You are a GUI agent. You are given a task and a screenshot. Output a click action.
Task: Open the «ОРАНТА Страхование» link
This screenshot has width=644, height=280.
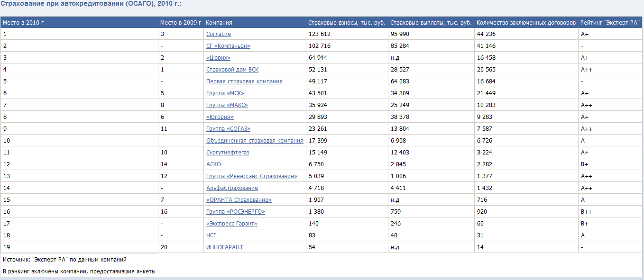pos(239,200)
